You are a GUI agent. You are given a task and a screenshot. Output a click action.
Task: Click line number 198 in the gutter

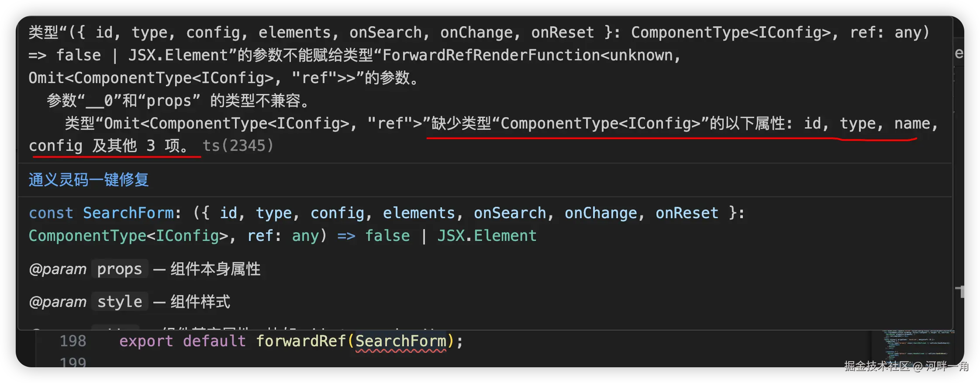pos(73,341)
